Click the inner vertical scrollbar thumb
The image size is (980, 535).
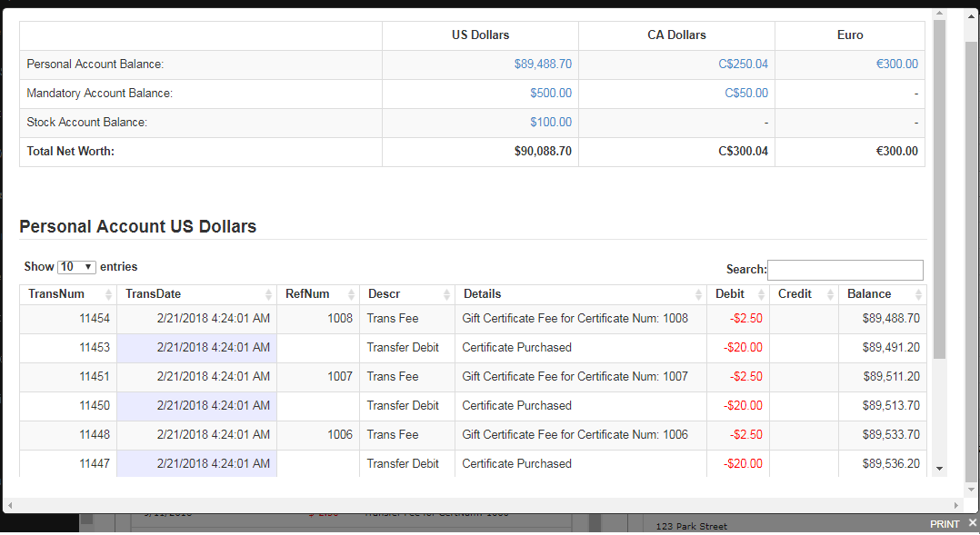939,189
